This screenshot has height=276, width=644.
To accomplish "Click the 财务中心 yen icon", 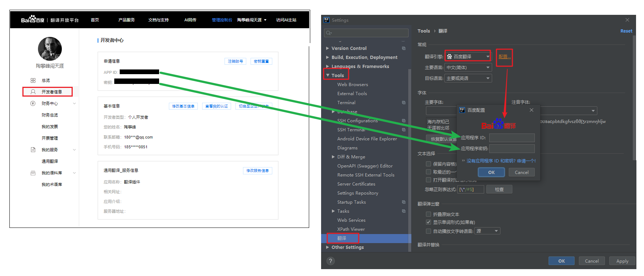I will [33, 103].
